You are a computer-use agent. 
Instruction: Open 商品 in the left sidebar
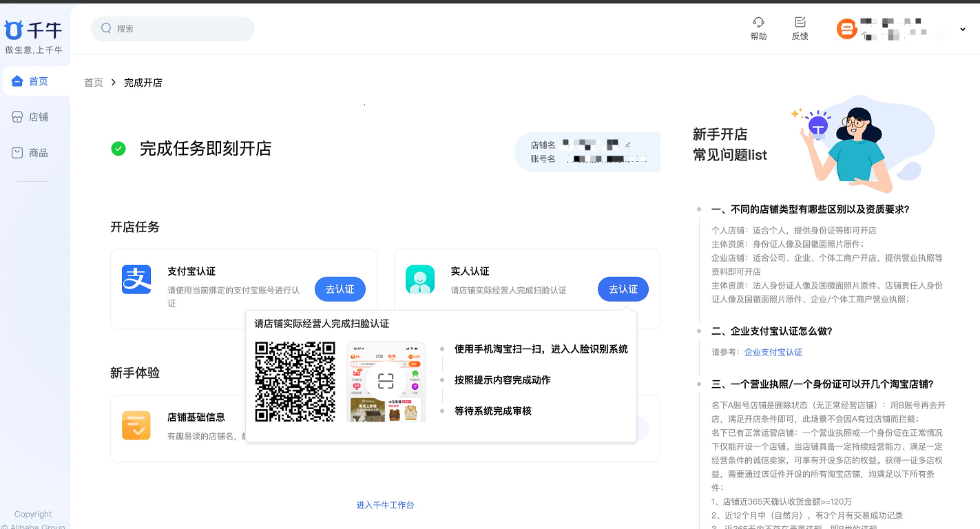pos(38,153)
